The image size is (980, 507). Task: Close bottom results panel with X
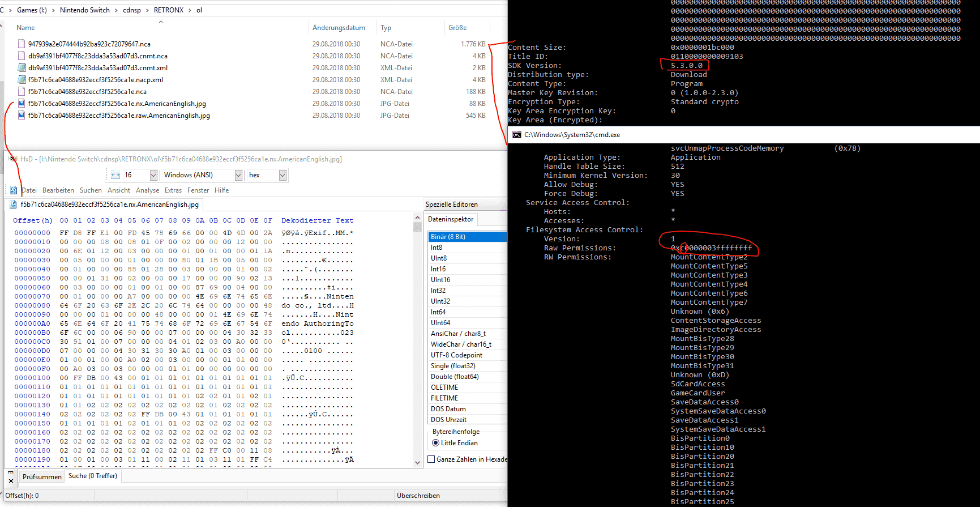(11, 481)
